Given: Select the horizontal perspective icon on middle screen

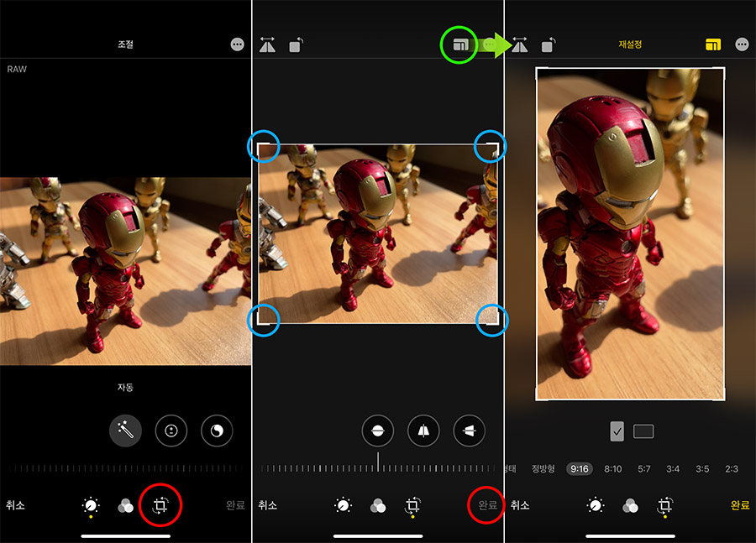Looking at the screenshot, I should coord(469,431).
